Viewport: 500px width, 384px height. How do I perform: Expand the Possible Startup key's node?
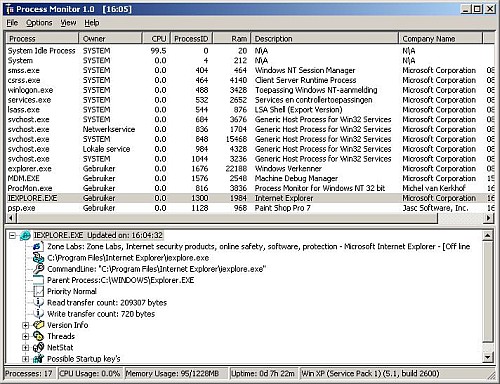pos(25,359)
